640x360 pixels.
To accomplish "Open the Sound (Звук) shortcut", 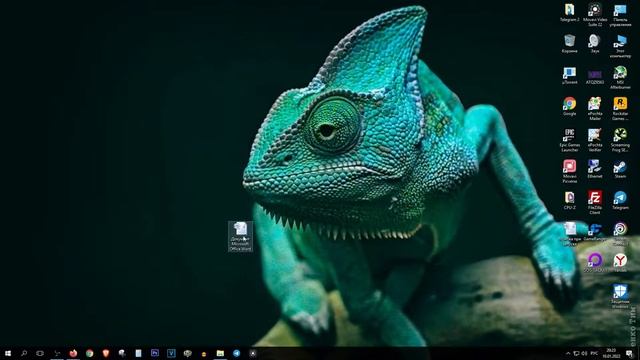I will [595, 44].
